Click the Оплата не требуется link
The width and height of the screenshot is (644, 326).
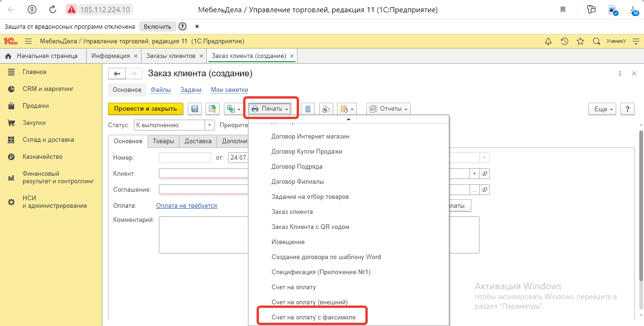tap(187, 206)
